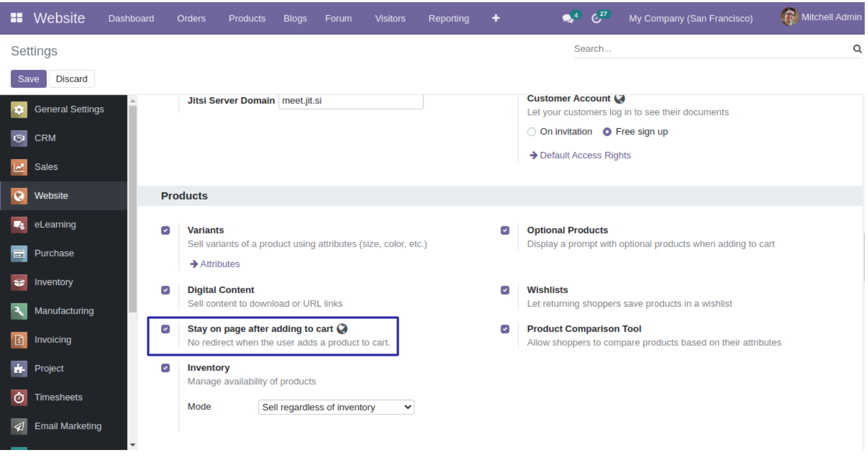Expand the inventory Mode dropdown
This screenshot has width=868, height=463.
coord(336,408)
